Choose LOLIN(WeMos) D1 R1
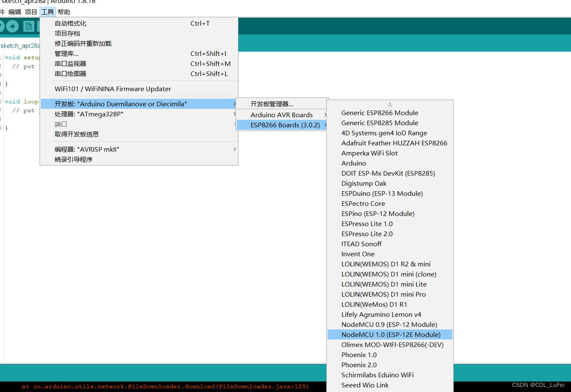This screenshot has height=392, width=571. point(390,305)
